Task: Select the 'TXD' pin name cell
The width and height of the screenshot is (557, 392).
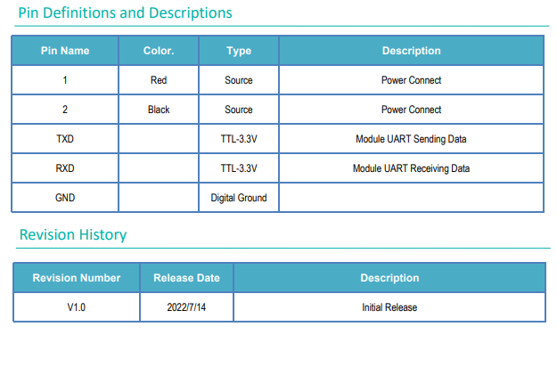Action: tap(65, 139)
